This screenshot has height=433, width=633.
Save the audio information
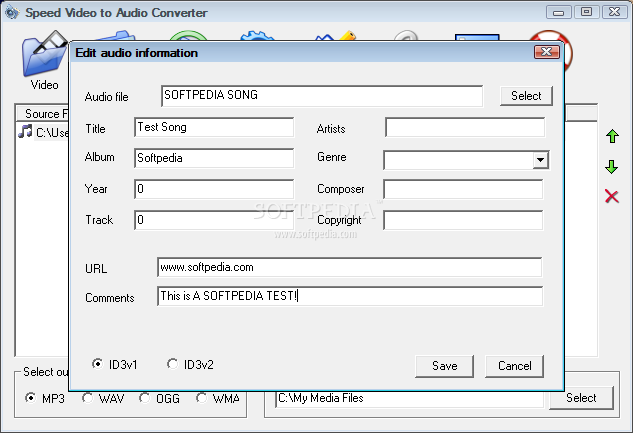coord(444,366)
